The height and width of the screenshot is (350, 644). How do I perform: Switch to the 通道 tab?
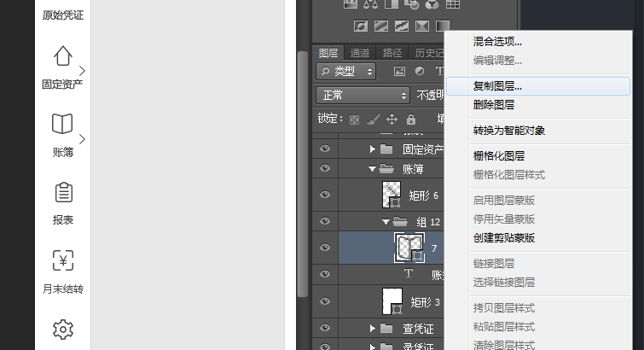click(x=360, y=52)
